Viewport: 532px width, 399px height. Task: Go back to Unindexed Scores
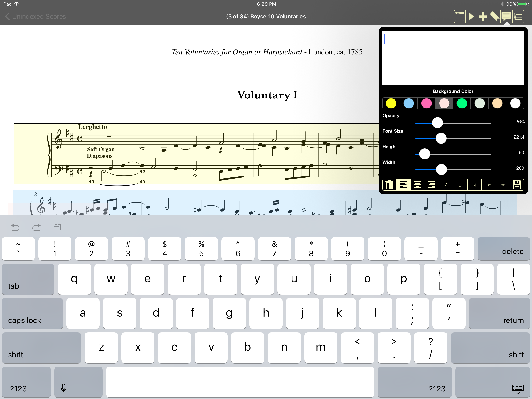(x=35, y=16)
